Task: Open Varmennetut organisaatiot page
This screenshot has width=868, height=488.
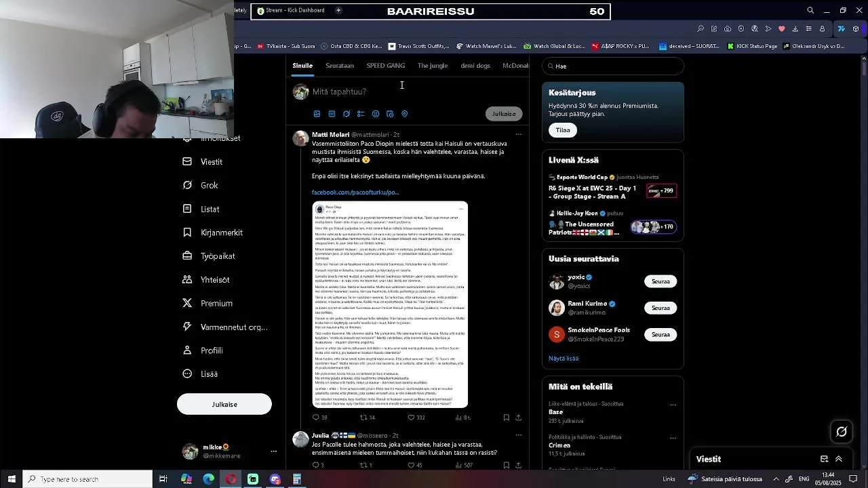Action: coord(224,327)
